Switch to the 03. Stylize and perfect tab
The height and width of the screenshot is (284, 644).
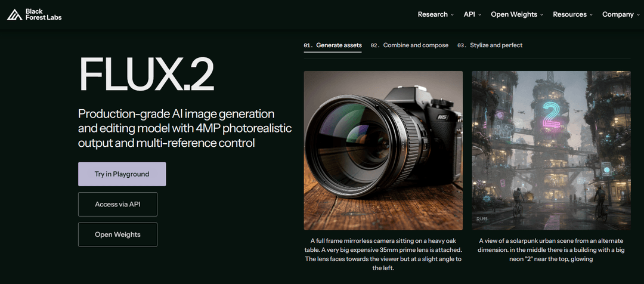[490, 45]
